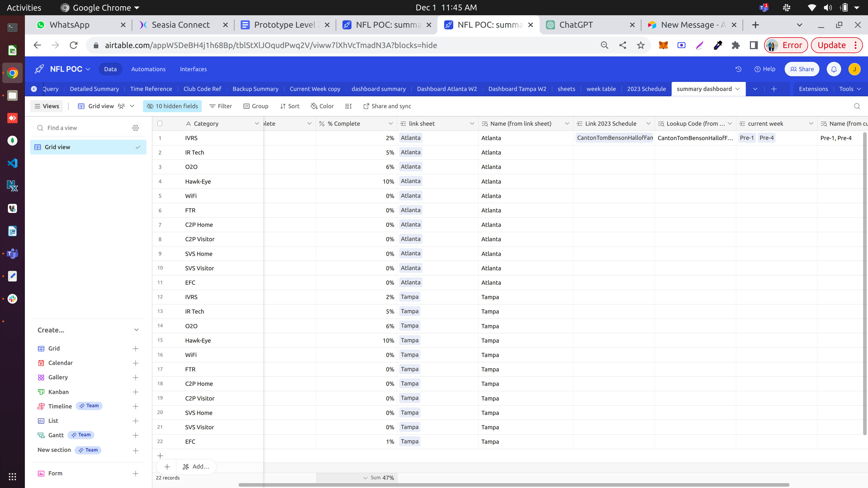Image resolution: width=868 pixels, height=488 pixels.
Task: Click the horizontal scrollbar of the grid
Action: pyautogui.click(x=514, y=485)
